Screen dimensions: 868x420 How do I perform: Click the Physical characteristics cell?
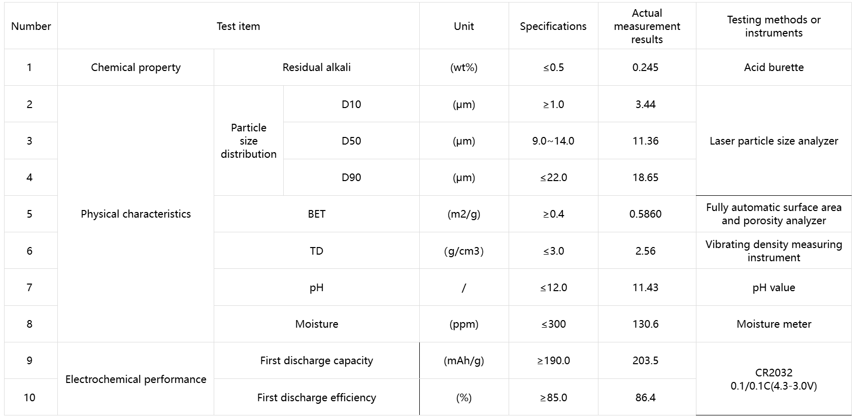pyautogui.click(x=136, y=214)
